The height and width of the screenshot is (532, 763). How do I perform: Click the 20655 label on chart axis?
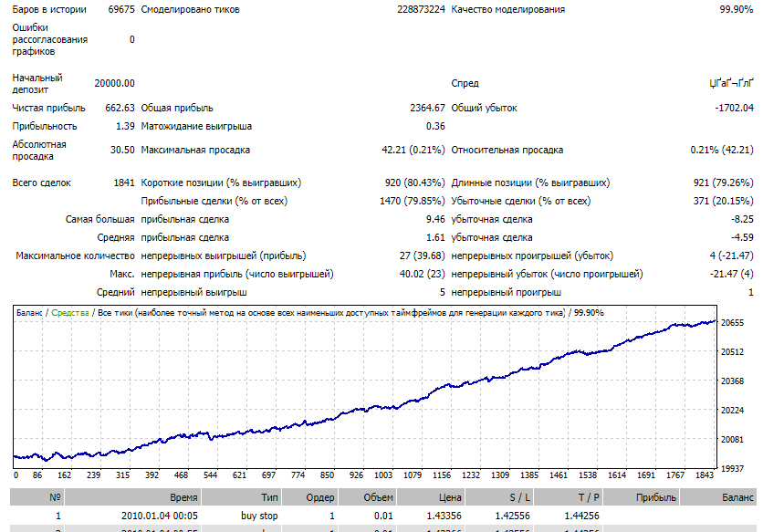click(732, 323)
